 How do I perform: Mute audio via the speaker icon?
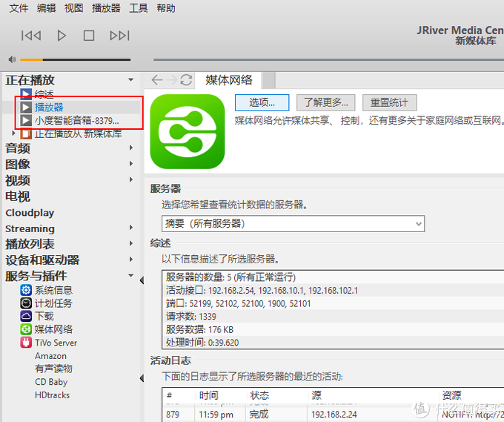click(12, 59)
